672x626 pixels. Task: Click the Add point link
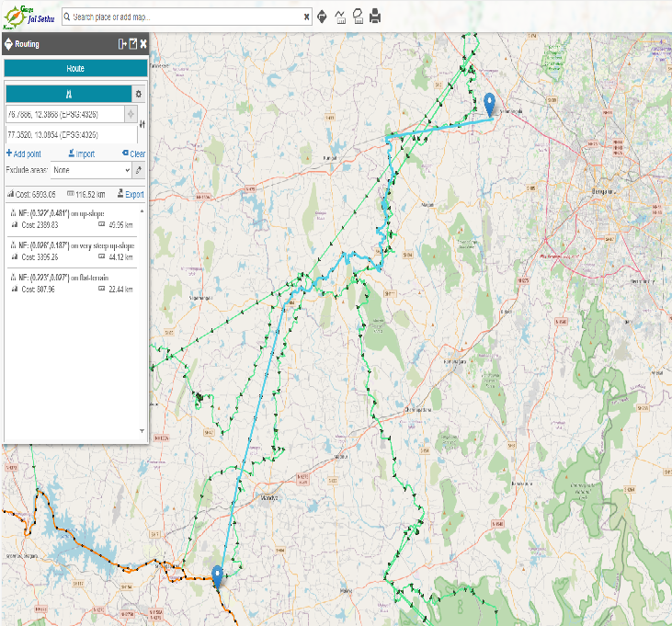coord(24,154)
